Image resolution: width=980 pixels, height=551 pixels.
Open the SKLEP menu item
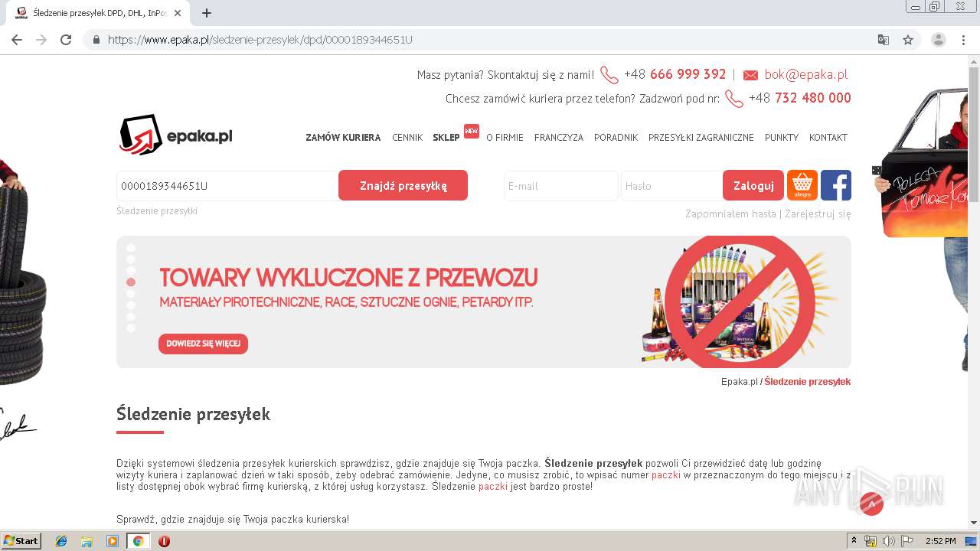[x=446, y=138]
